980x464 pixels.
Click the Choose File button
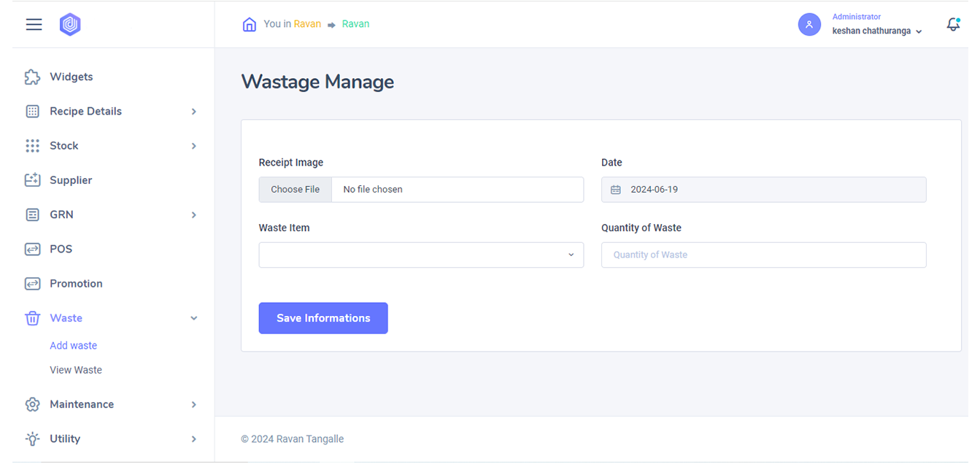[296, 190]
